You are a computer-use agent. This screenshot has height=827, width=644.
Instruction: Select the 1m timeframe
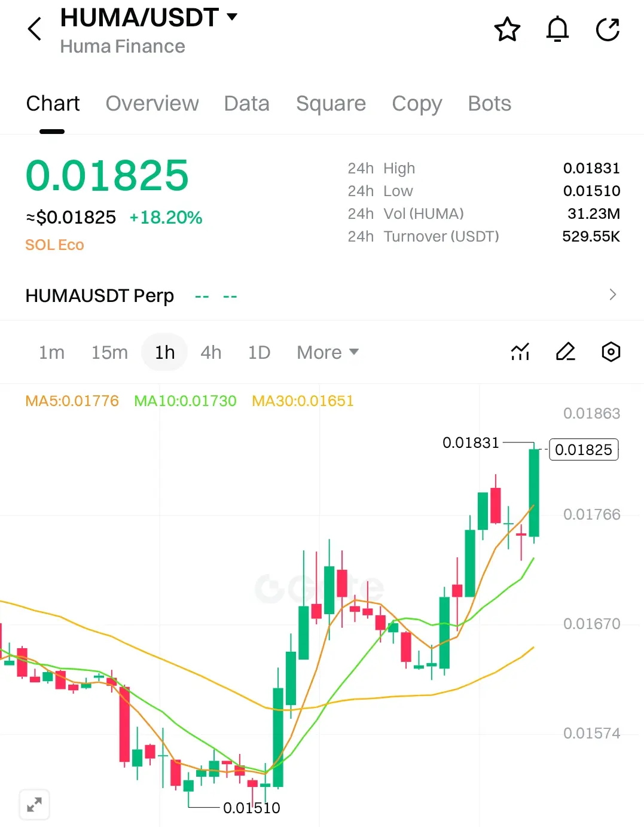51,352
